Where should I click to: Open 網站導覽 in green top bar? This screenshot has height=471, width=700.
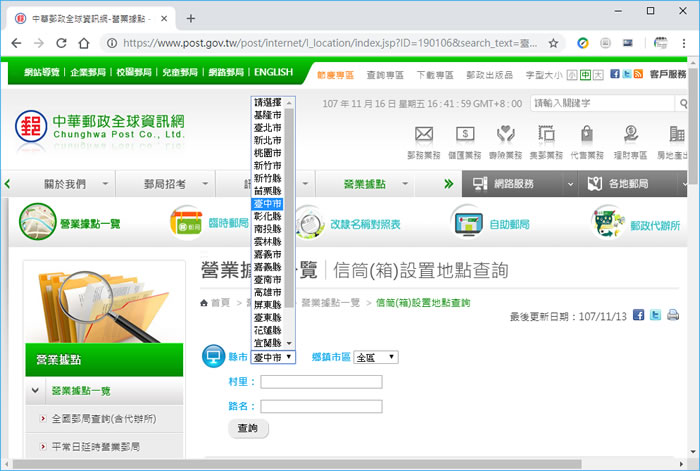[42, 72]
